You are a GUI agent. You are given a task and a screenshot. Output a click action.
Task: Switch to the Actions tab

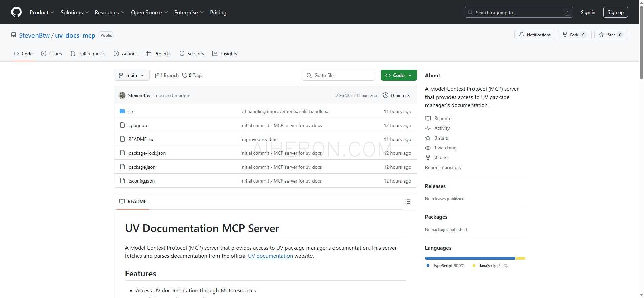(x=126, y=54)
